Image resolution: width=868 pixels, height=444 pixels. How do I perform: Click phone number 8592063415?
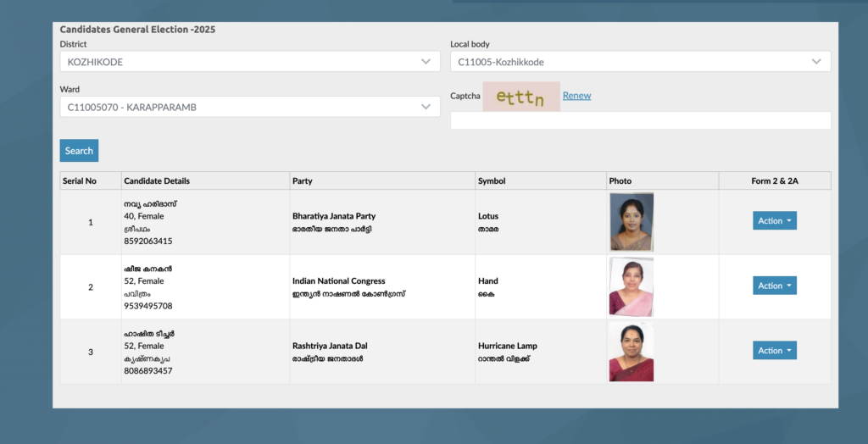pos(147,241)
